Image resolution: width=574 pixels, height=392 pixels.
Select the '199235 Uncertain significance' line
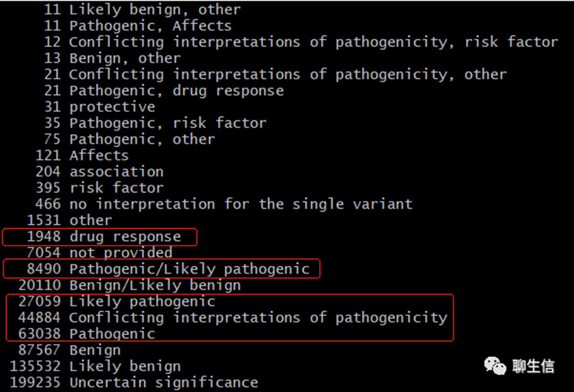pyautogui.click(x=134, y=383)
